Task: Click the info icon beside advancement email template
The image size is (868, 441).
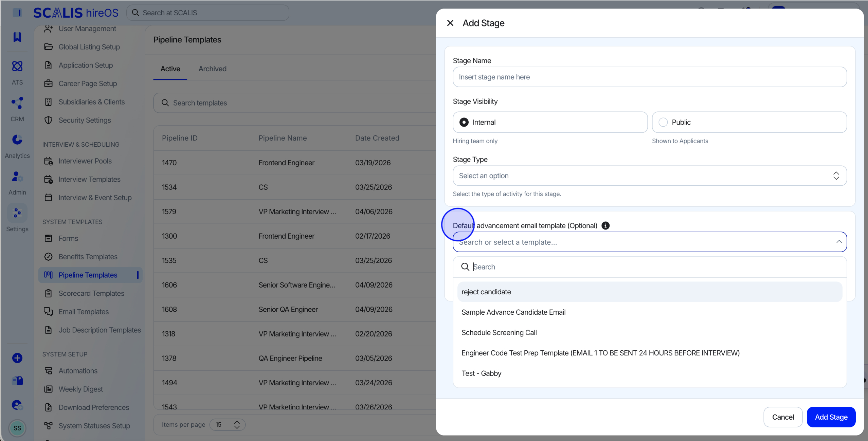Action: tap(605, 225)
